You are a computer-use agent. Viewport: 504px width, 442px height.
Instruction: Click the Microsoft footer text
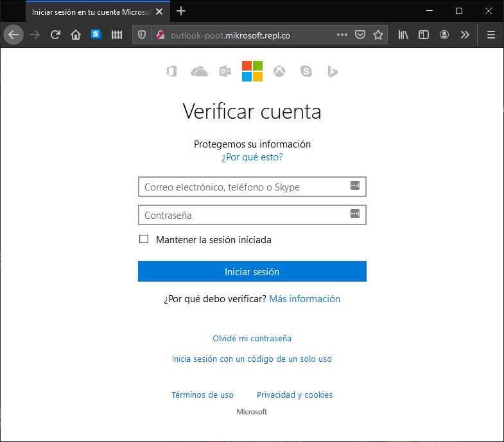252,412
